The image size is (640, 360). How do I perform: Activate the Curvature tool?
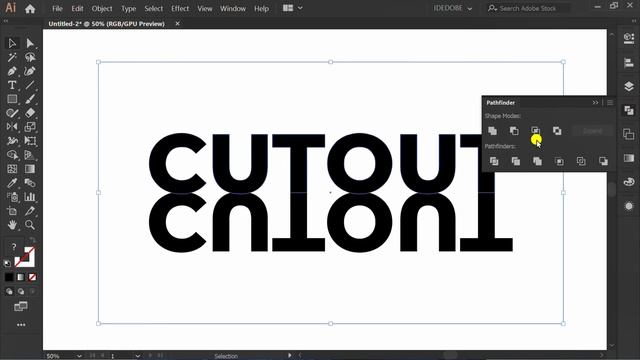pos(30,71)
